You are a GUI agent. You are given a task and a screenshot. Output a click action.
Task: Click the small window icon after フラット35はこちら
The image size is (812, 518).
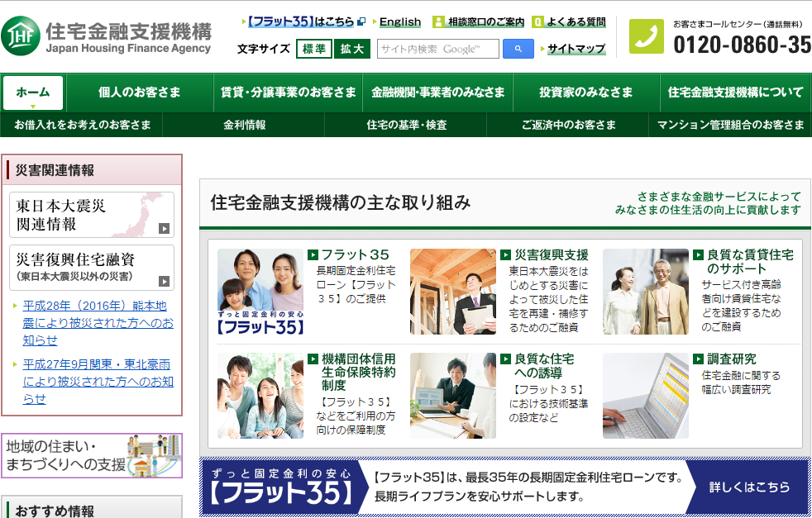(361, 22)
